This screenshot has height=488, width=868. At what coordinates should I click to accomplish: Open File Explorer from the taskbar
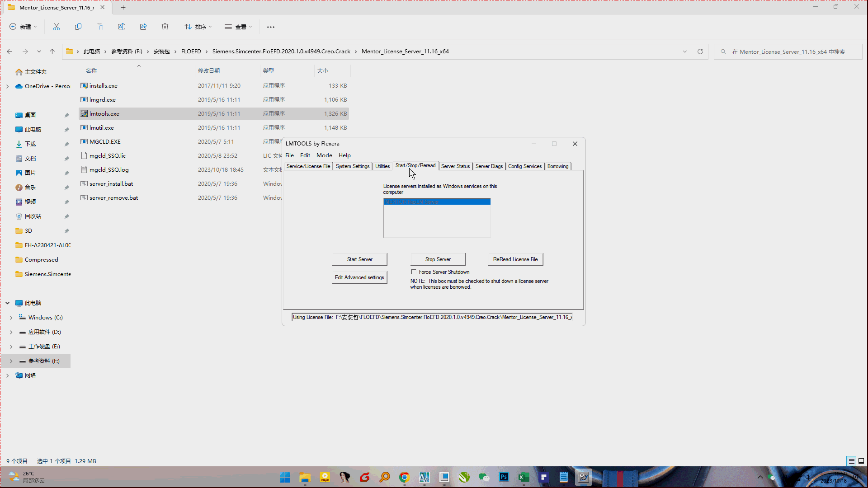tap(305, 477)
